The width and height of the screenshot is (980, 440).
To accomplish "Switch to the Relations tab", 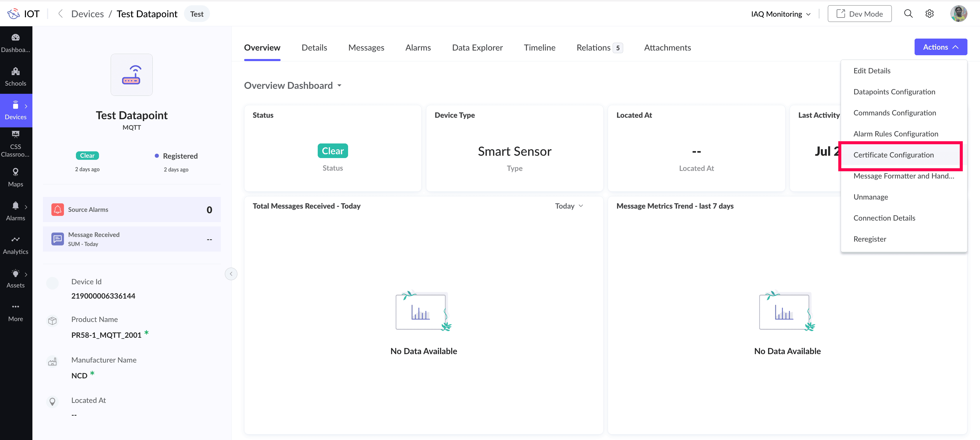I will [x=600, y=47].
